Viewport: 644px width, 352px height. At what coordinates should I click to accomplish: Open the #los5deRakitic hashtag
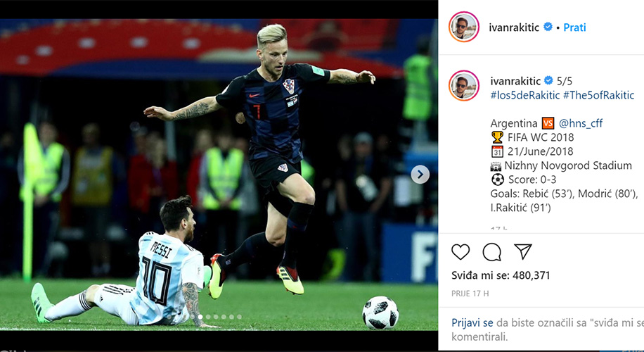525,96
